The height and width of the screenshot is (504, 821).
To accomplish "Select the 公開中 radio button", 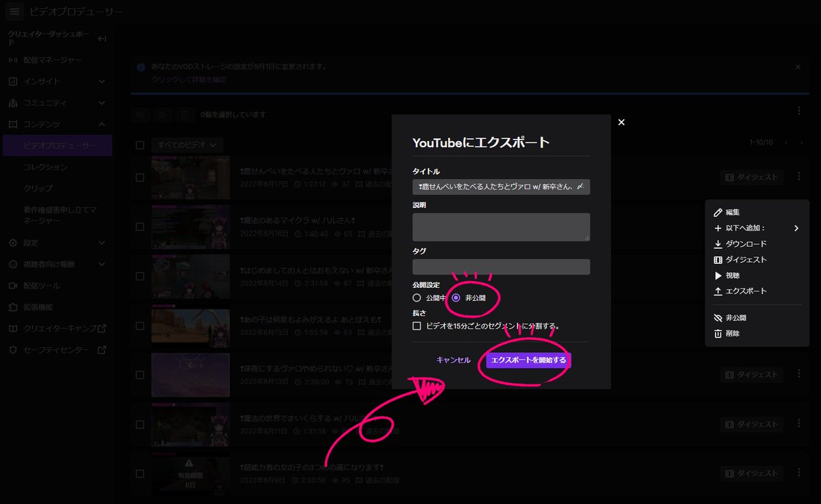I will (417, 298).
